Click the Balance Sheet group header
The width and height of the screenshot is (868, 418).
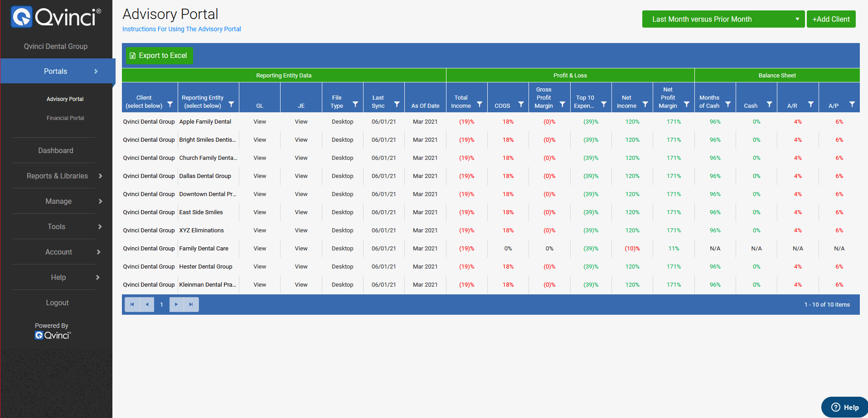click(777, 75)
